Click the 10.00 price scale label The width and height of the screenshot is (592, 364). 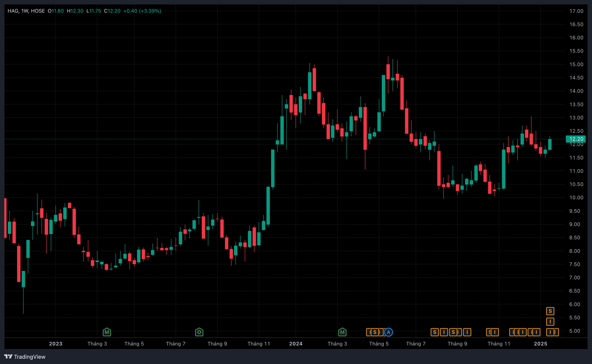click(576, 197)
